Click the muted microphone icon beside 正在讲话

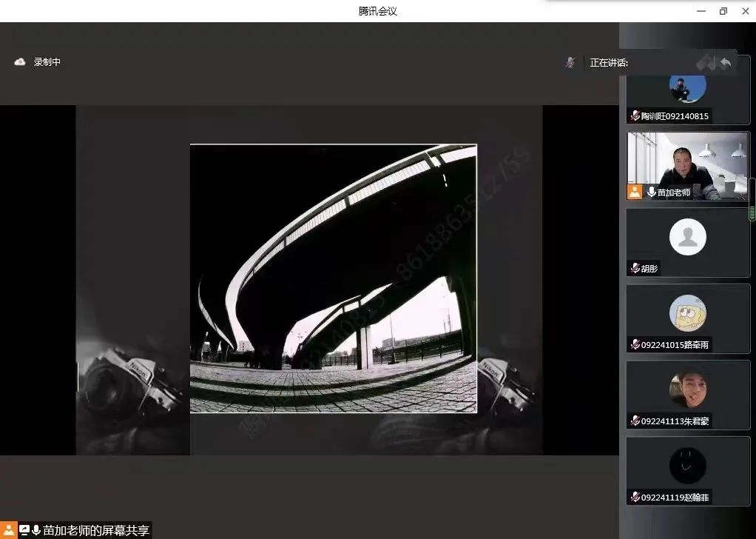(x=570, y=63)
